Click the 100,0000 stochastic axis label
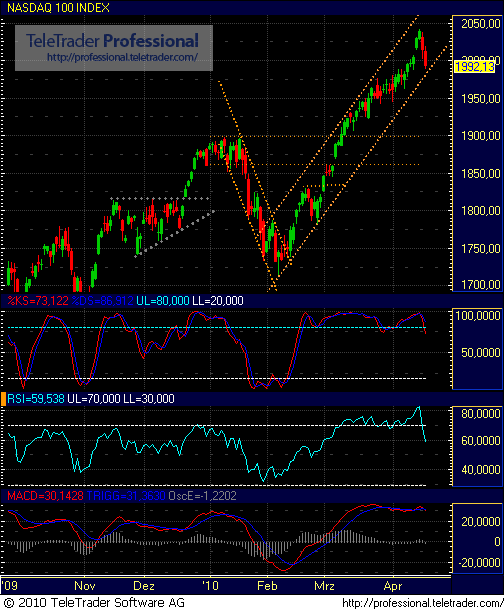 point(478,316)
